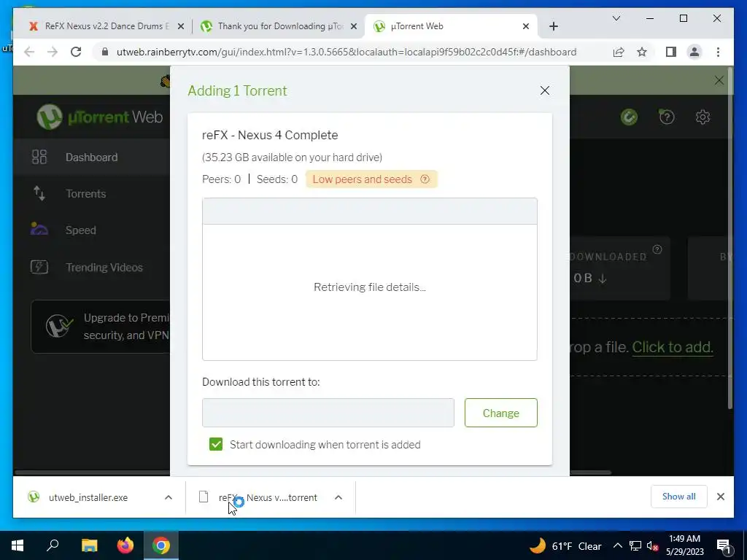Open a new browser tab
Viewport: 747px width, 560px height.
[553, 27]
